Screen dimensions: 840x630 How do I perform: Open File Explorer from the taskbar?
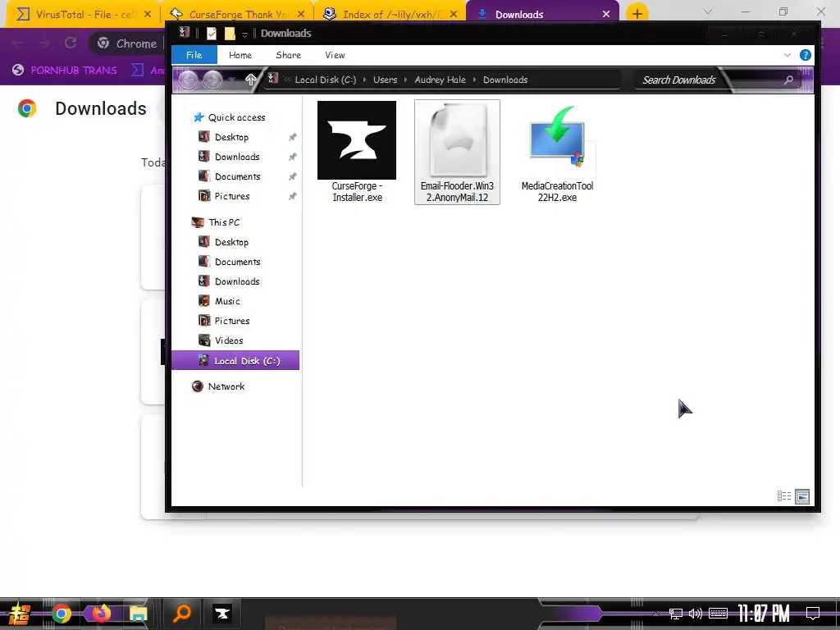pos(138,614)
